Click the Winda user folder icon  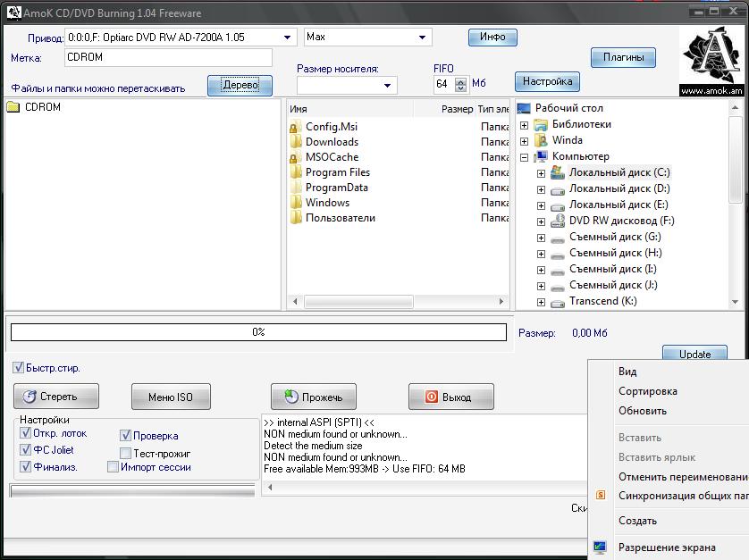(x=541, y=140)
